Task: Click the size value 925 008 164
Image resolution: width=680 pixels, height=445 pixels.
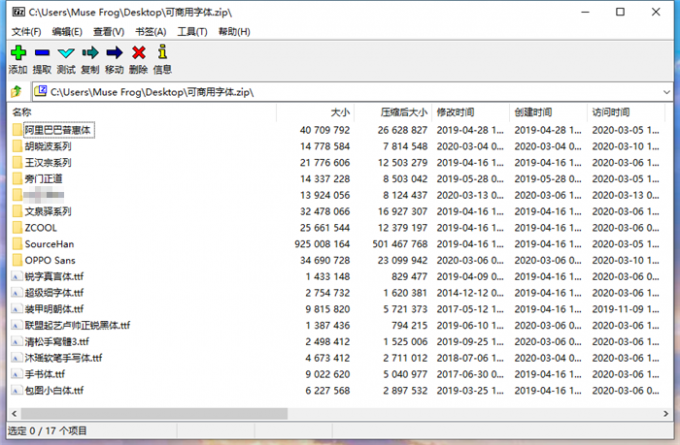Action: pos(322,244)
